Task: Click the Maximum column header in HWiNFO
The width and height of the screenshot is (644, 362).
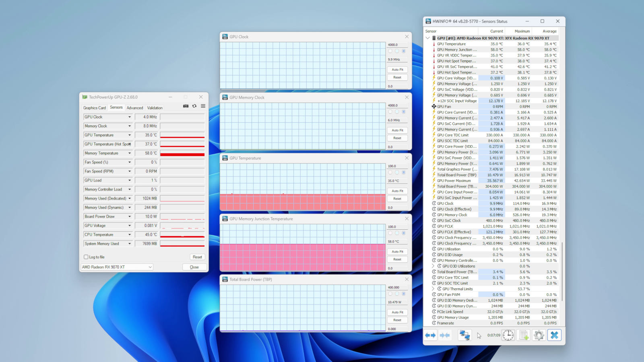Action: pyautogui.click(x=518, y=31)
